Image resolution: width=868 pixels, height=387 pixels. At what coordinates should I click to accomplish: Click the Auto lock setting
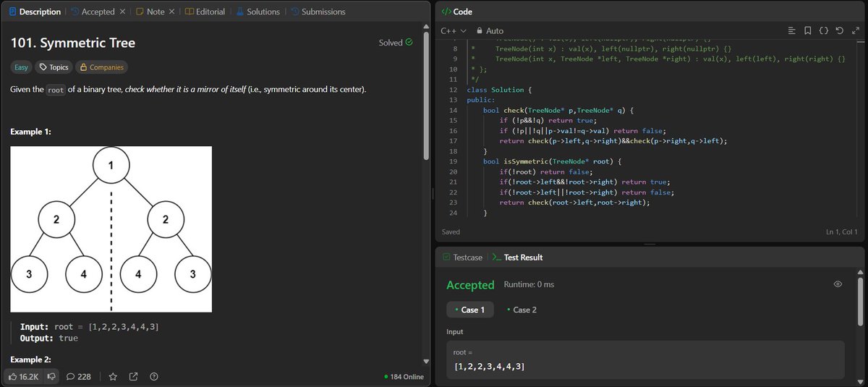[x=488, y=30]
